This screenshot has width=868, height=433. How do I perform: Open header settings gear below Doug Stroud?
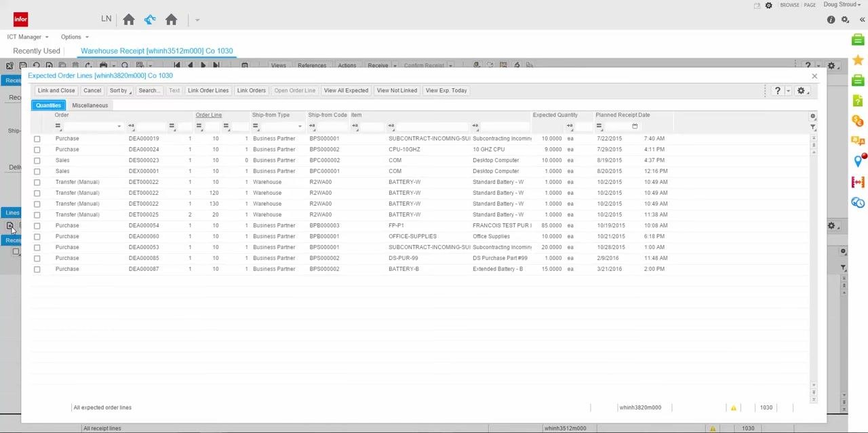pyautogui.click(x=845, y=20)
